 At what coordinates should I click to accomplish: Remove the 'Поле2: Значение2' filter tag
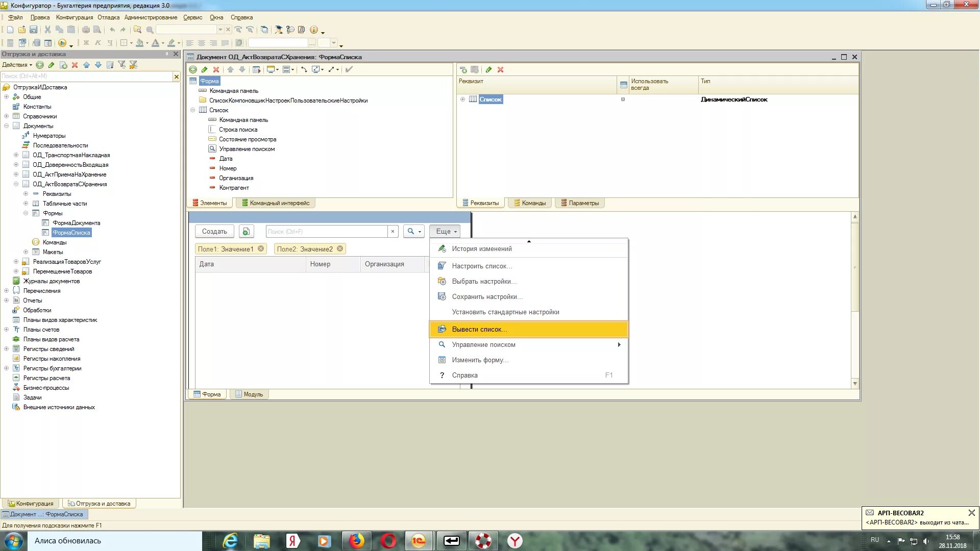pos(340,249)
